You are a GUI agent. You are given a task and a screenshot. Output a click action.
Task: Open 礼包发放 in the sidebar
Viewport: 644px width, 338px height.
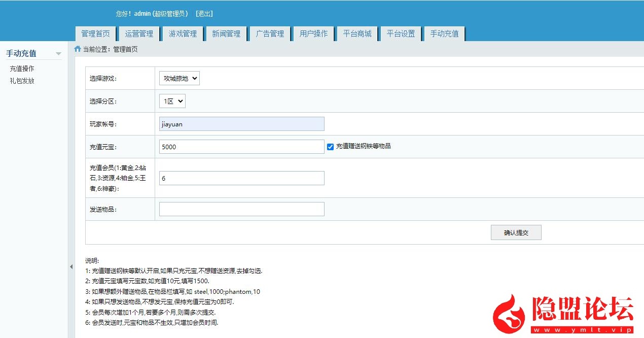point(22,81)
